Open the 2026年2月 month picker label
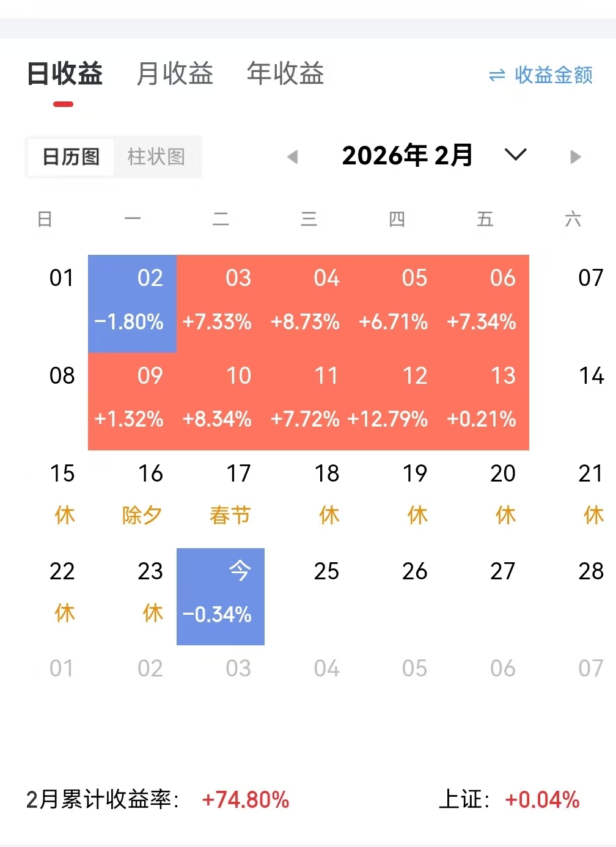Image resolution: width=616 pixels, height=847 pixels. (x=407, y=156)
